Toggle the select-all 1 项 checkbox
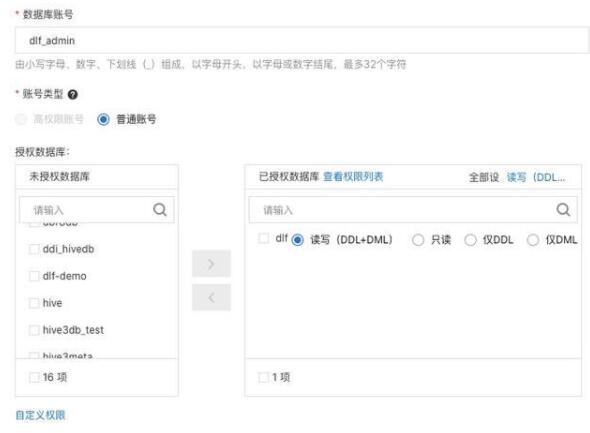590x433 pixels. pyautogui.click(x=263, y=377)
